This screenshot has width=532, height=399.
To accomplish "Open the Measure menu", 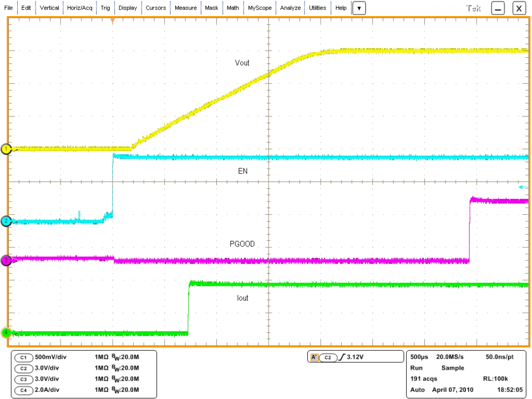I will tap(185, 8).
